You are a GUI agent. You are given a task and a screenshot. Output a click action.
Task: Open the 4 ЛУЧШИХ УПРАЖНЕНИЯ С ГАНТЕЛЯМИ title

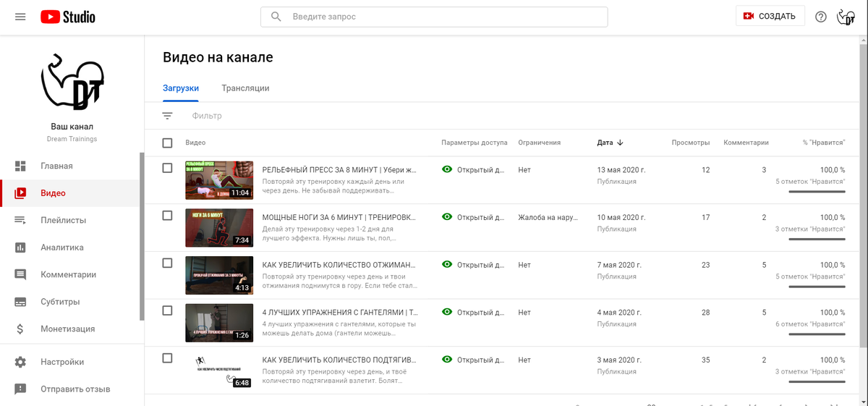pyautogui.click(x=340, y=313)
